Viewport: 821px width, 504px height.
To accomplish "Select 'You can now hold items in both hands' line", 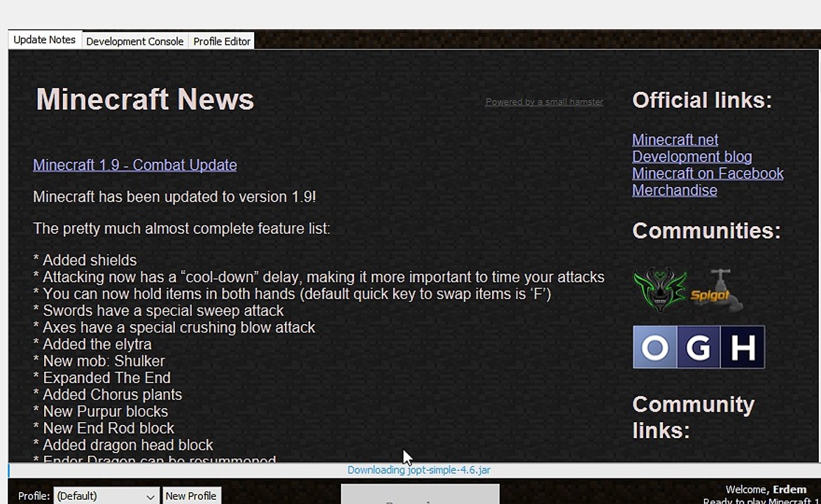I will pyautogui.click(x=292, y=294).
